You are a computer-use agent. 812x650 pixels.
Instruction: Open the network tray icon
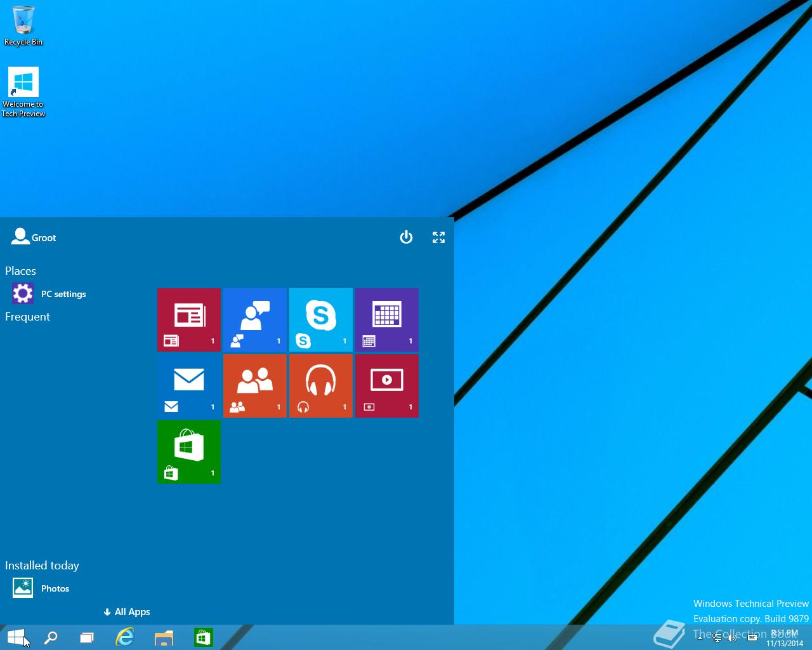point(717,637)
